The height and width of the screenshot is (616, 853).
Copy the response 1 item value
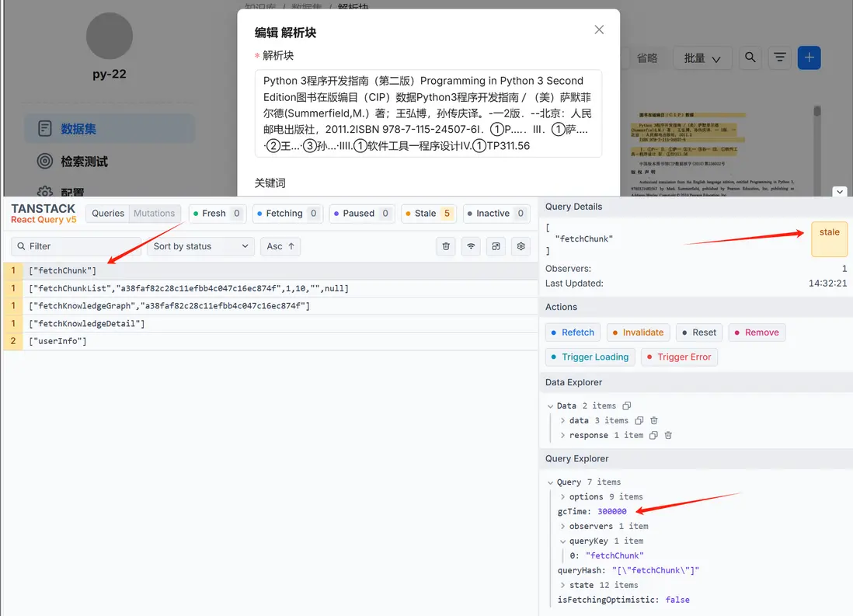point(654,435)
